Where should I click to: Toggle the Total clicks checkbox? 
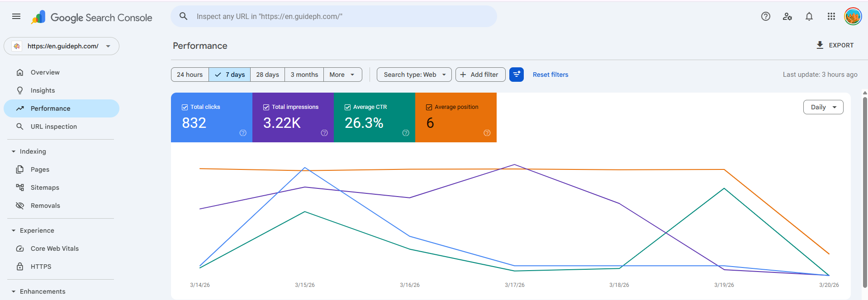point(185,107)
